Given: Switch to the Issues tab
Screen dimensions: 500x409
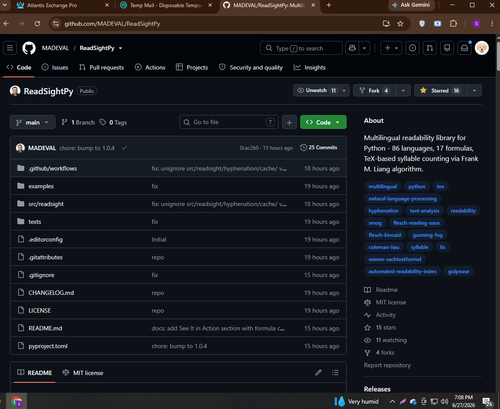Looking at the screenshot, I should click(55, 67).
